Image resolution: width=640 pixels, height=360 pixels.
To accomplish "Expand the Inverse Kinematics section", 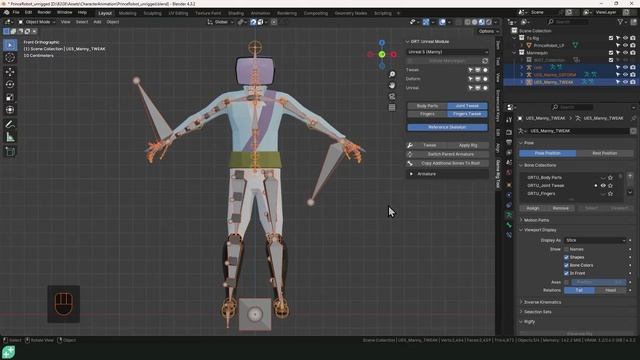I will [x=542, y=302].
